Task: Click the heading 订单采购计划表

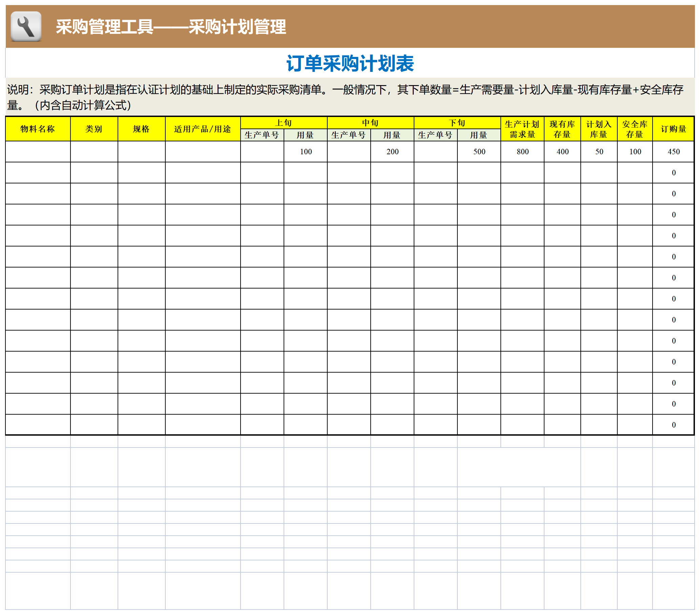Action: point(350,63)
